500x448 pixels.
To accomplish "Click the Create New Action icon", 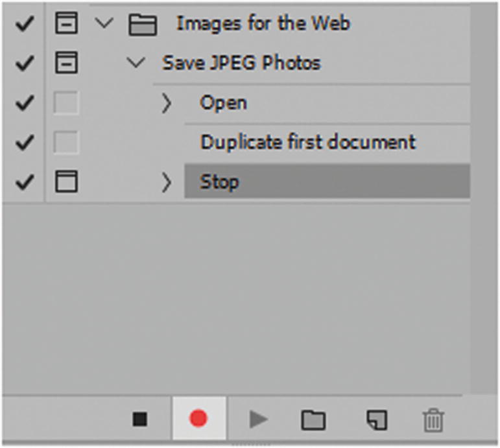I will coord(377,420).
